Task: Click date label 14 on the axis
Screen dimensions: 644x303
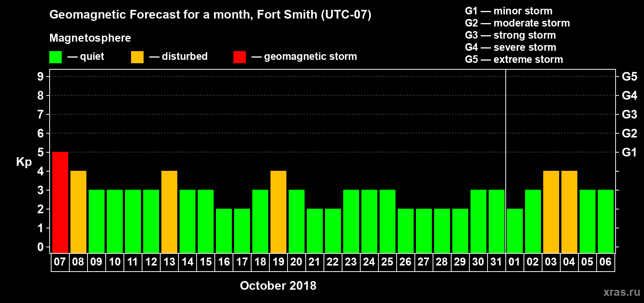Action: click(x=187, y=262)
